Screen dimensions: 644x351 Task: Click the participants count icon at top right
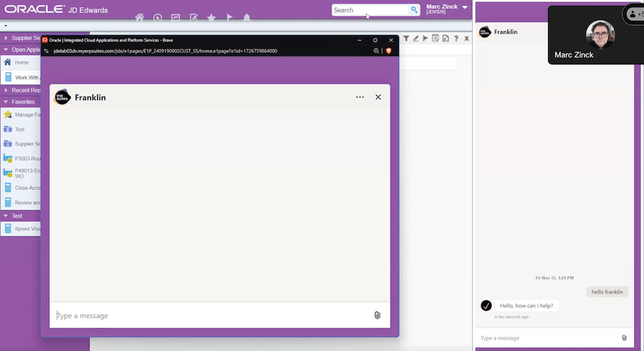click(x=635, y=14)
